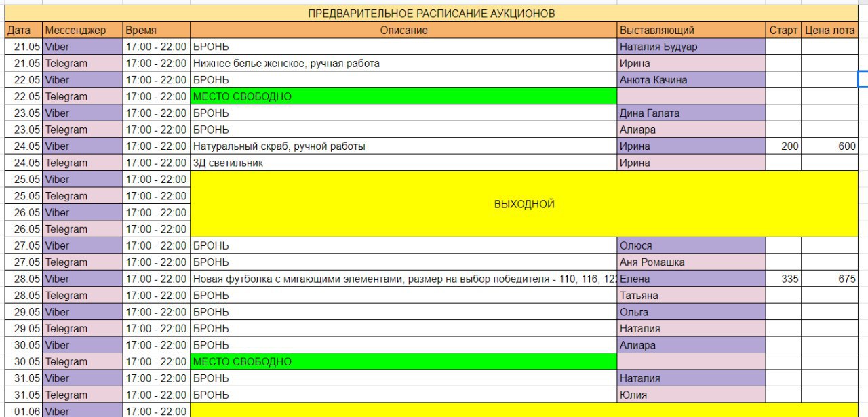
Task: Click the БРОНЬ cell in 31.05 Telegram row
Action: tap(403, 395)
